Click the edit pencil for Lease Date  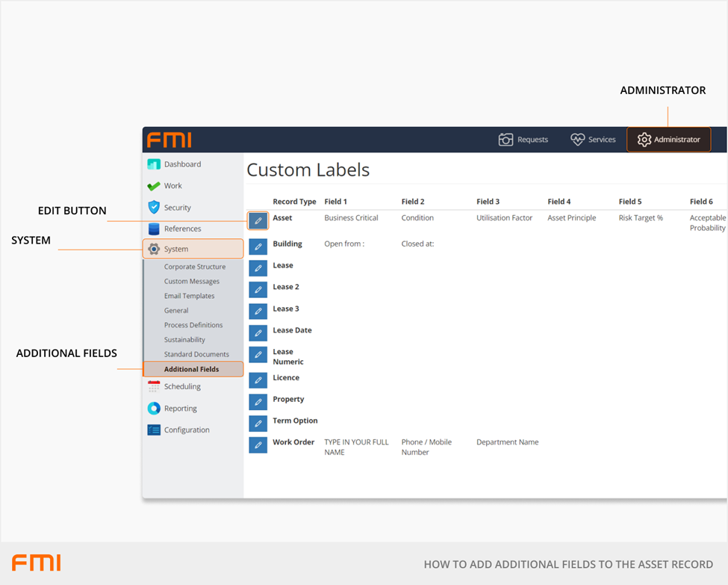click(x=258, y=332)
